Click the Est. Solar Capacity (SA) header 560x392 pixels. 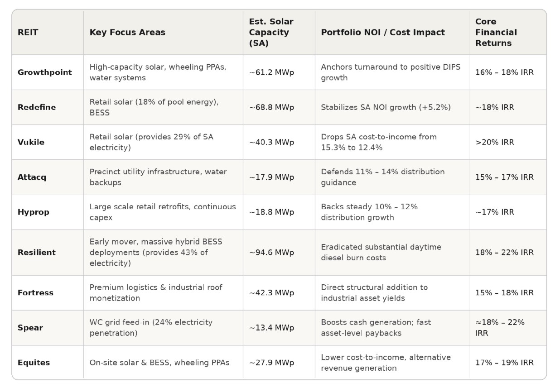click(271, 33)
